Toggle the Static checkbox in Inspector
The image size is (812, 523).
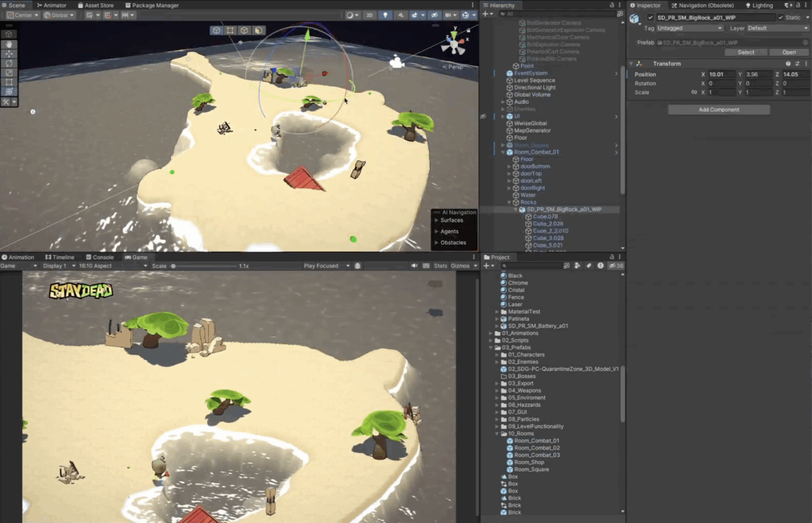(x=781, y=17)
